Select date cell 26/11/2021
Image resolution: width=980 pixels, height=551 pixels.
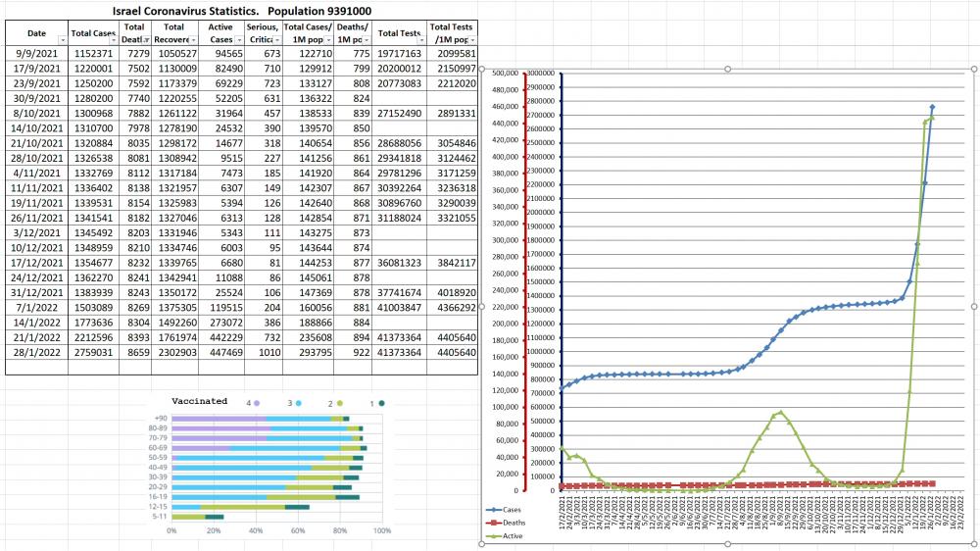[37, 219]
